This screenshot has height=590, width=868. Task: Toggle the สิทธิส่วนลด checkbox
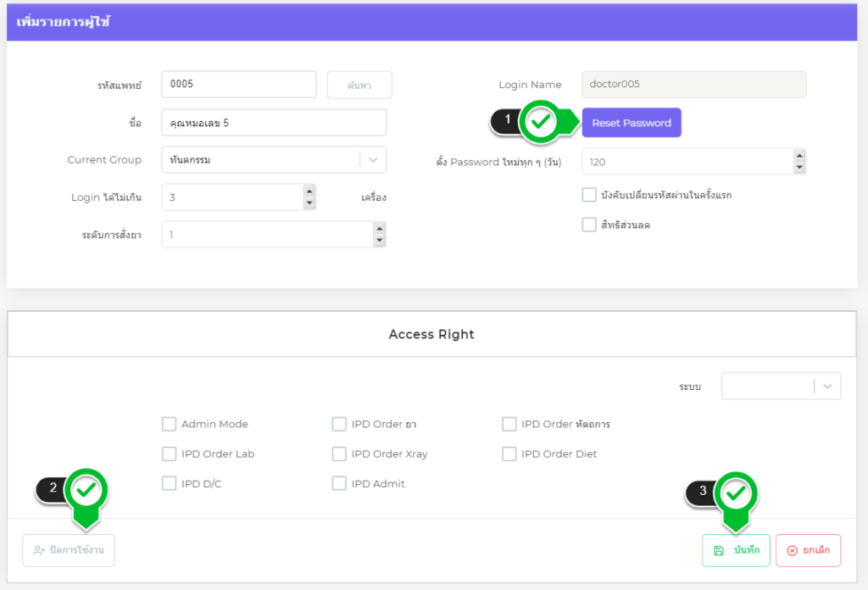point(589,225)
